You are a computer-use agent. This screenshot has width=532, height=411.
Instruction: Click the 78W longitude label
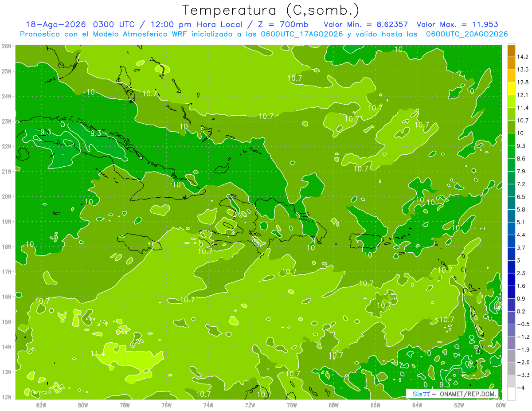click(x=125, y=405)
